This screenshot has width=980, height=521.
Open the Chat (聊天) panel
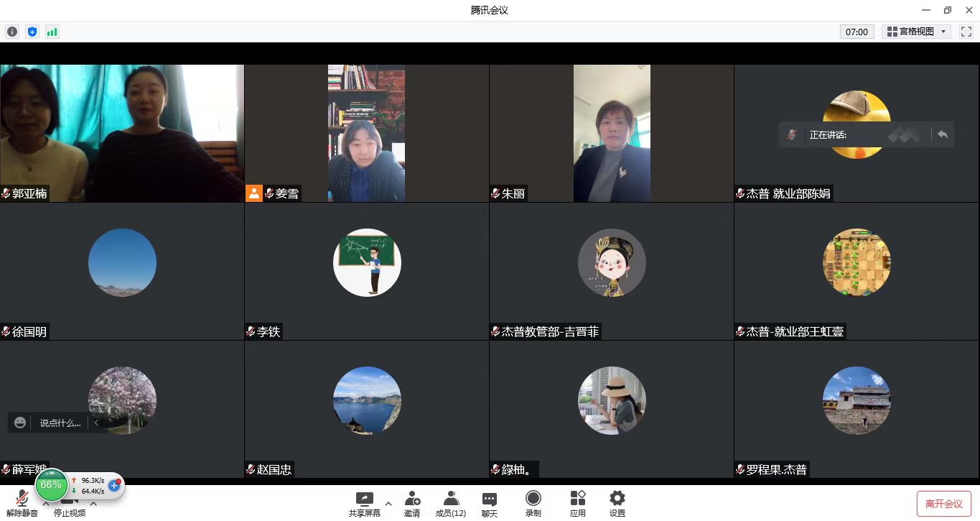click(490, 503)
